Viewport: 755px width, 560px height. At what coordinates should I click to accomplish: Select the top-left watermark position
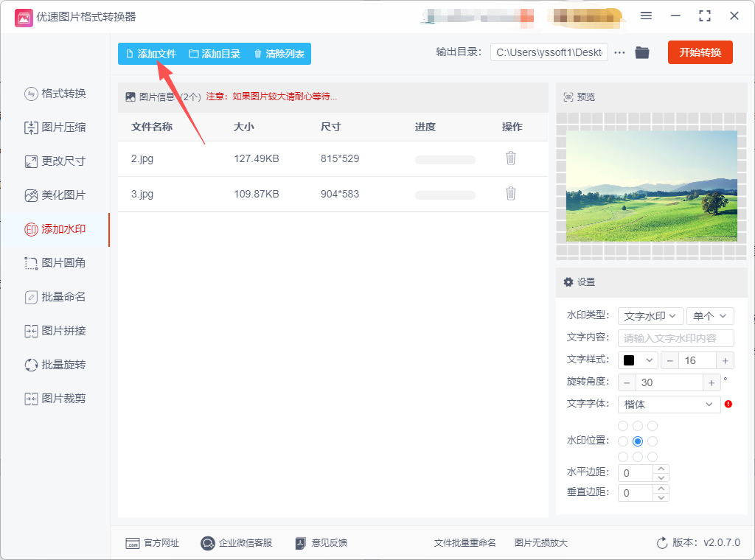point(623,426)
